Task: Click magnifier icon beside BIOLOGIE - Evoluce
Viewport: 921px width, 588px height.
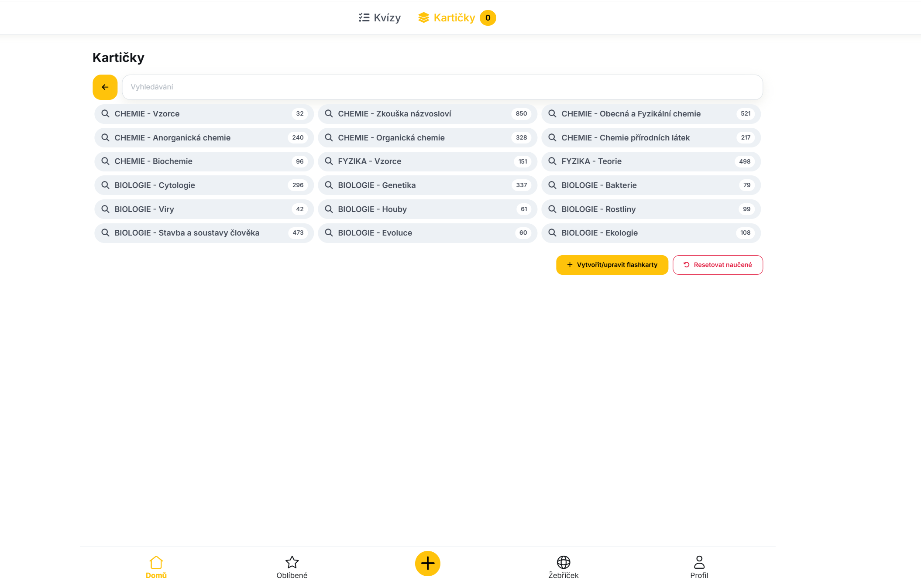Action: 329,233
